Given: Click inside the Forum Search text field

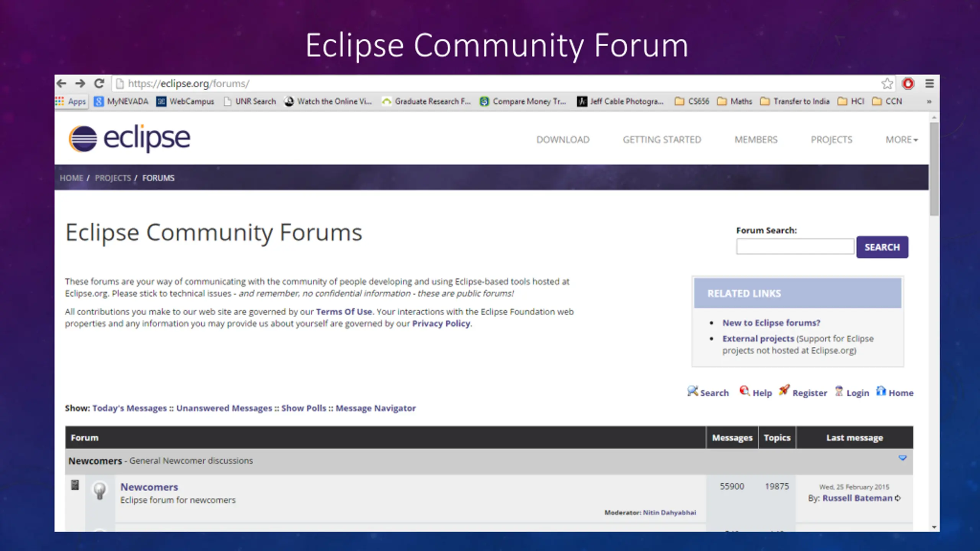Looking at the screenshot, I should tap(795, 246).
